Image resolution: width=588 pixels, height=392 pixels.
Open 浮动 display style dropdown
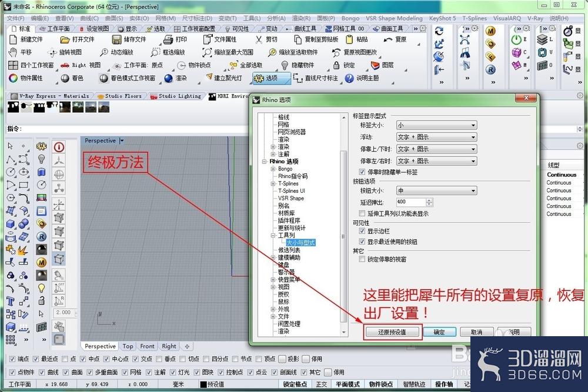tap(436, 137)
